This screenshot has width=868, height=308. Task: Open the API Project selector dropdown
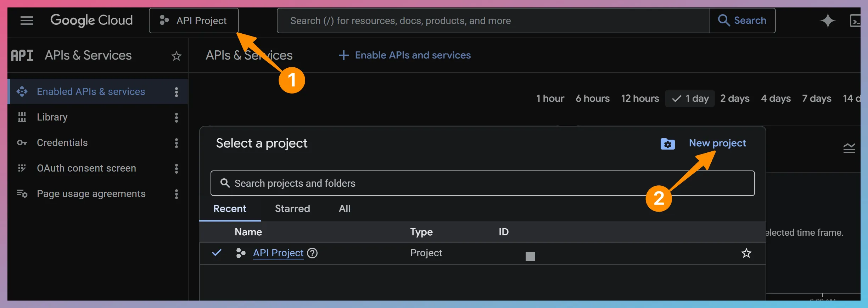(x=194, y=21)
